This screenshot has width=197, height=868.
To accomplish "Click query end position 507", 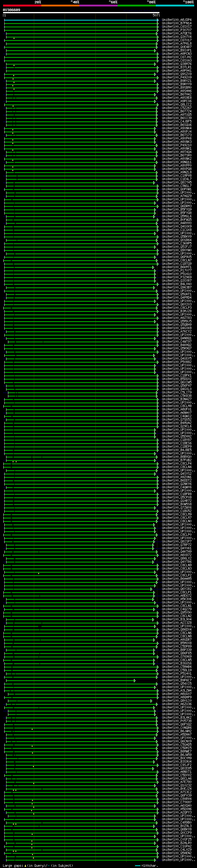I will 155,15.
